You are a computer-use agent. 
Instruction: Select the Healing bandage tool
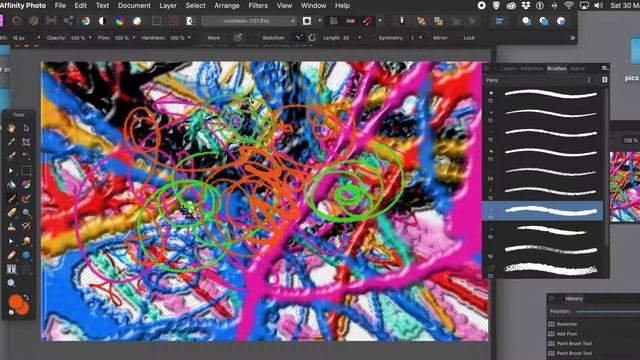pyautogui.click(x=11, y=255)
